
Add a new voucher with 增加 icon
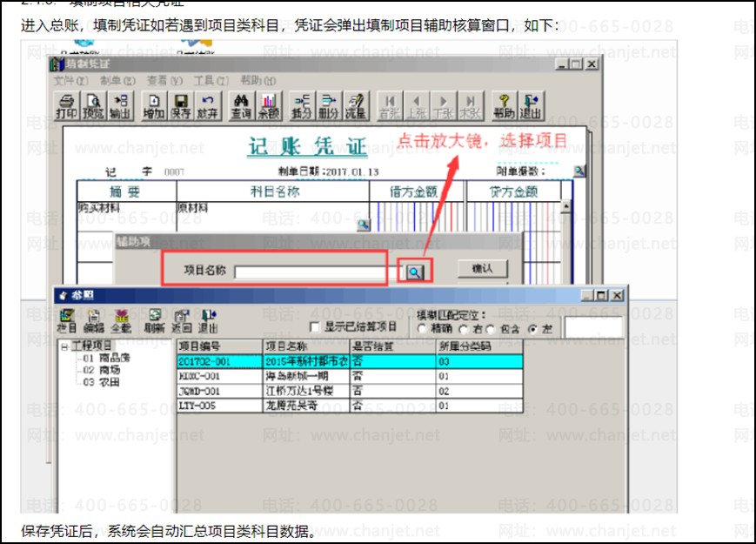pyautogui.click(x=154, y=105)
